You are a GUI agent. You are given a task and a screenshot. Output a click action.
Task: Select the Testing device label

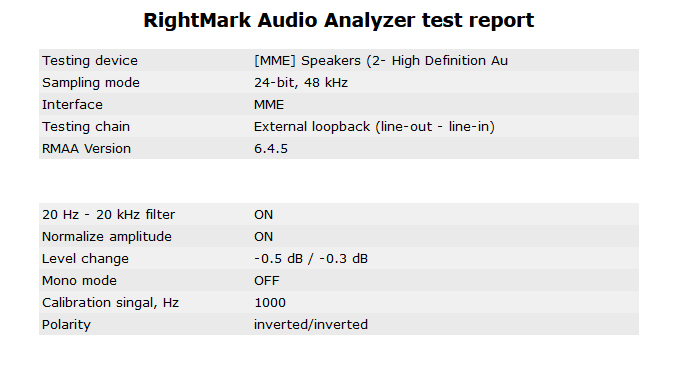coord(90,61)
